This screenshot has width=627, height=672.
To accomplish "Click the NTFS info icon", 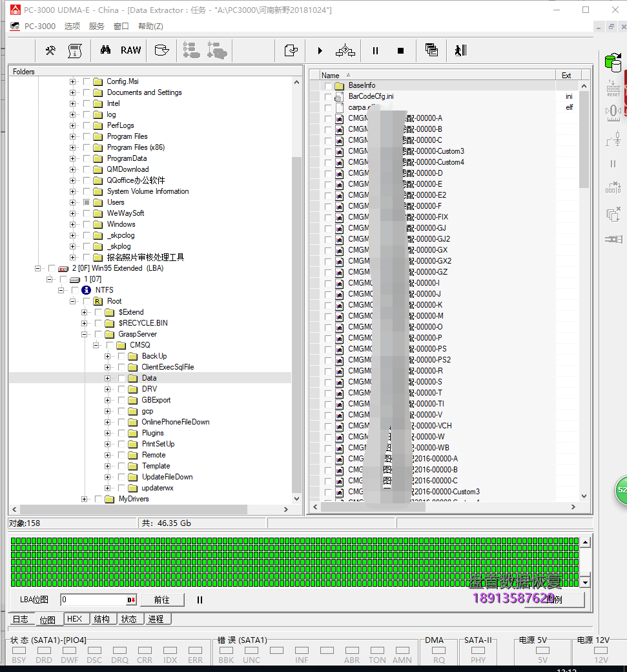I will point(86,290).
